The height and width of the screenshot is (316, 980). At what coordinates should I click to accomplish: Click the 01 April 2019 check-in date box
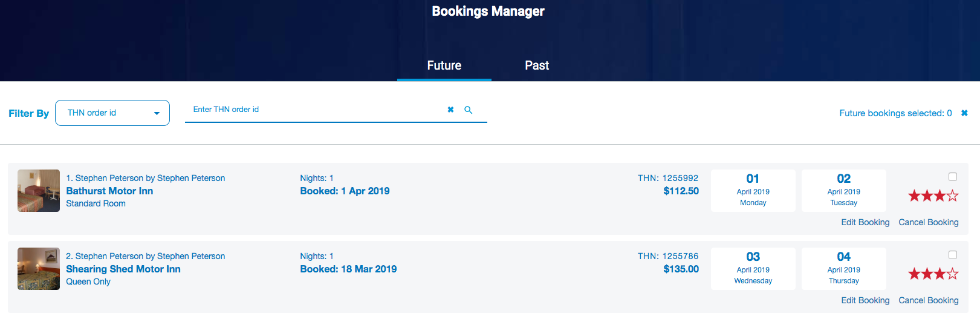pos(753,191)
